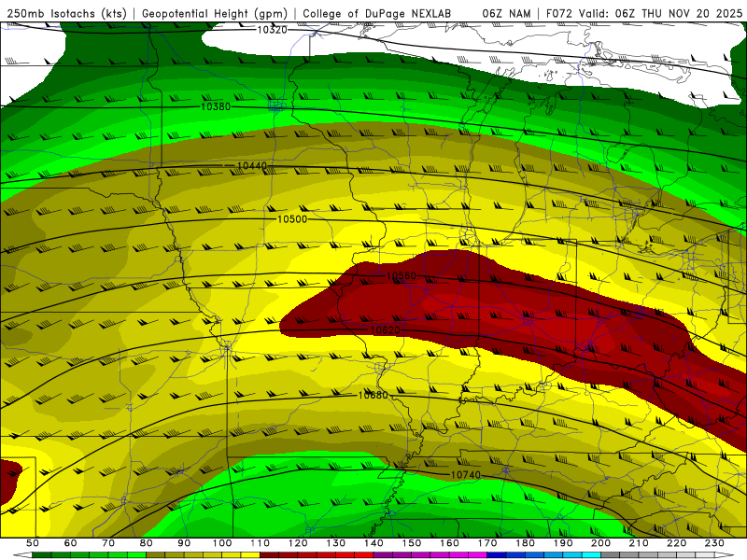Click the 10500 height contour label
The width and height of the screenshot is (747, 560).
pyautogui.click(x=292, y=219)
